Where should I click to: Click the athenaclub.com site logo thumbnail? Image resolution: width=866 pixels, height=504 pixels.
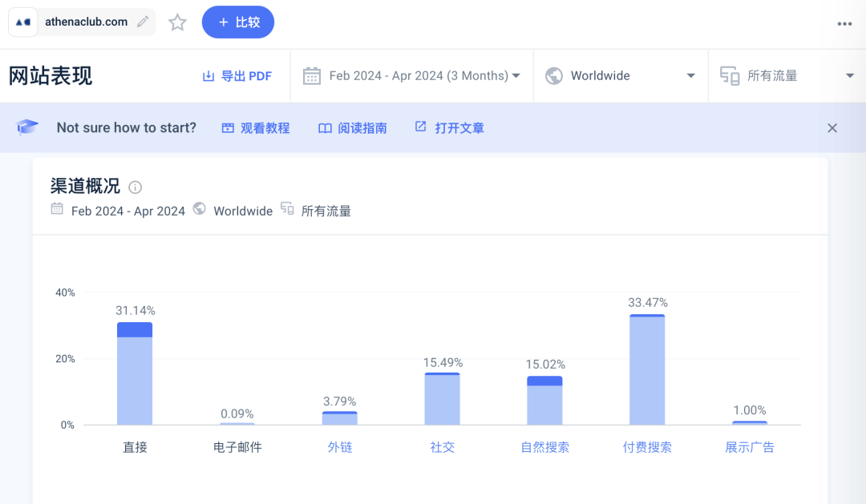coord(22,22)
